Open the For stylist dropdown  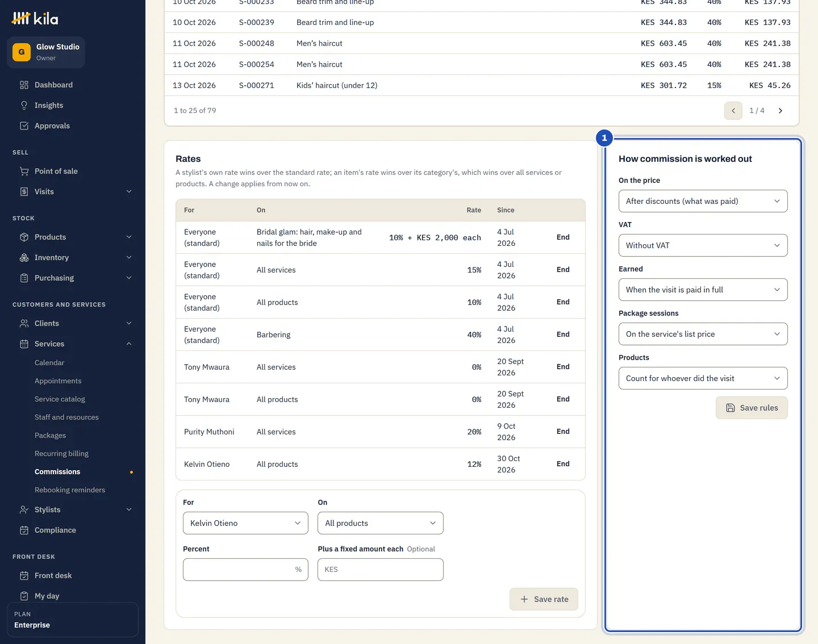[x=245, y=523]
